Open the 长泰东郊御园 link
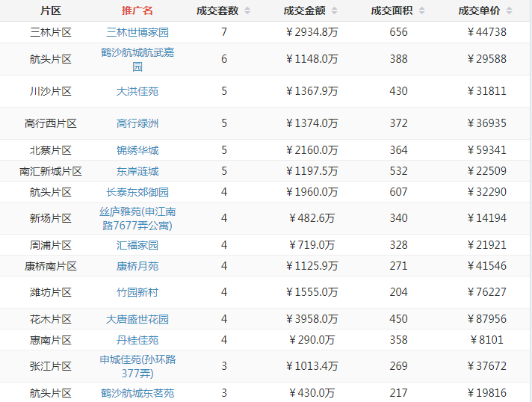 point(137,192)
